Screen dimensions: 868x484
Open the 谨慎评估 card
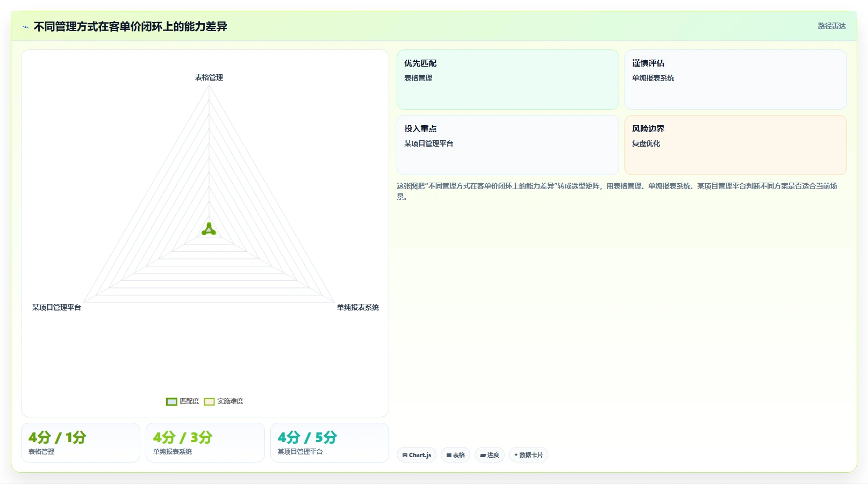pyautogui.click(x=736, y=80)
